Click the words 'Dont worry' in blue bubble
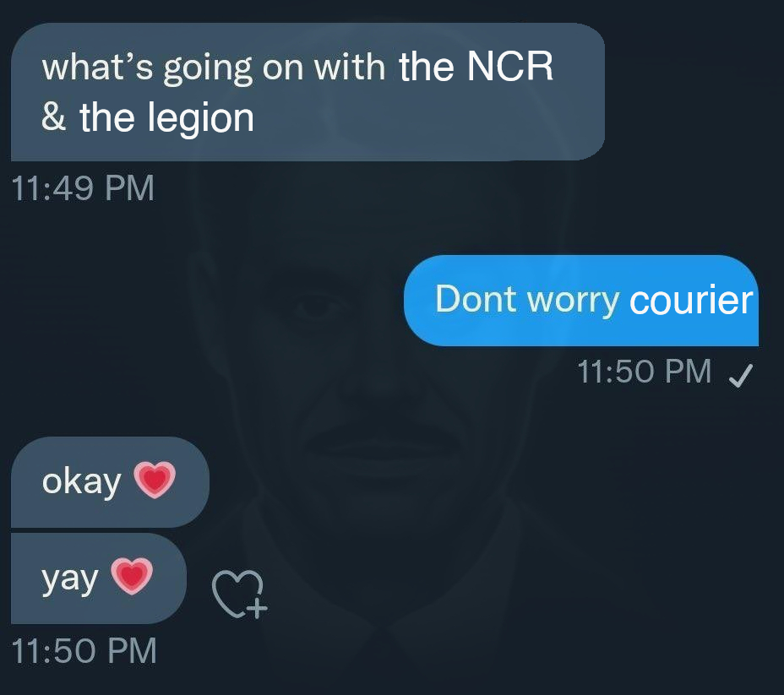 pyautogui.click(x=527, y=300)
